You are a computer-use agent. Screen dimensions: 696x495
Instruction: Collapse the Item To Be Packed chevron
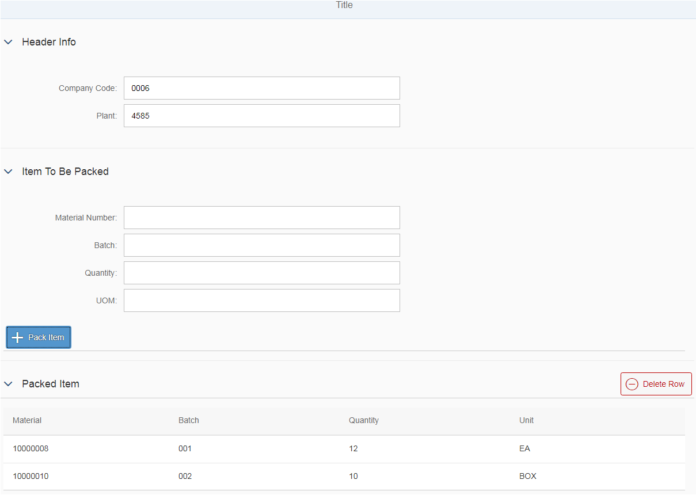(x=8, y=172)
